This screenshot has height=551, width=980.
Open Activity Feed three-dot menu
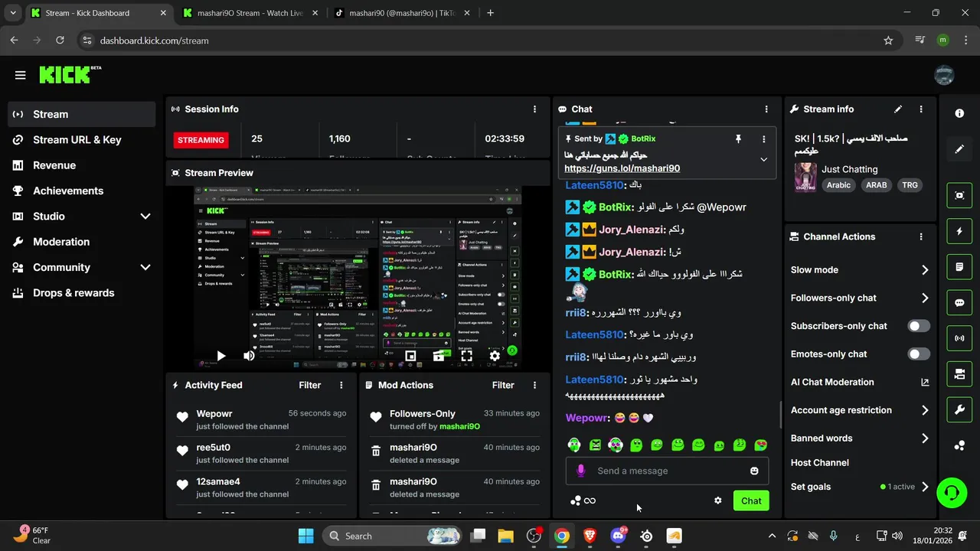click(341, 386)
